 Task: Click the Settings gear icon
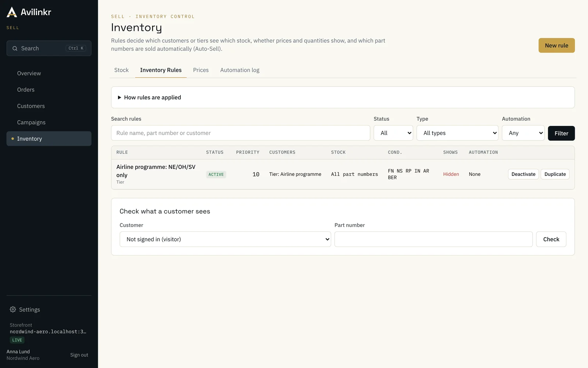[x=13, y=309]
